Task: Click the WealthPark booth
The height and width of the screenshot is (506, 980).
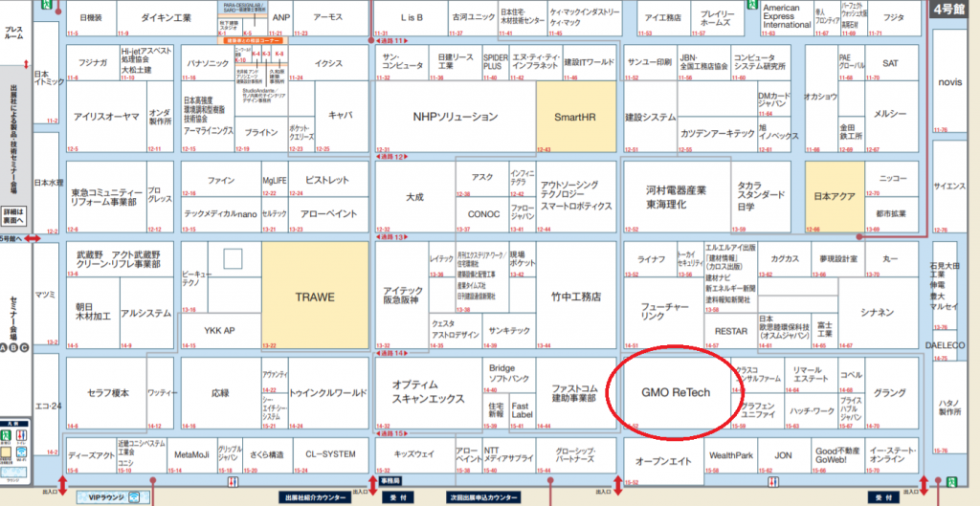Action: [731, 455]
